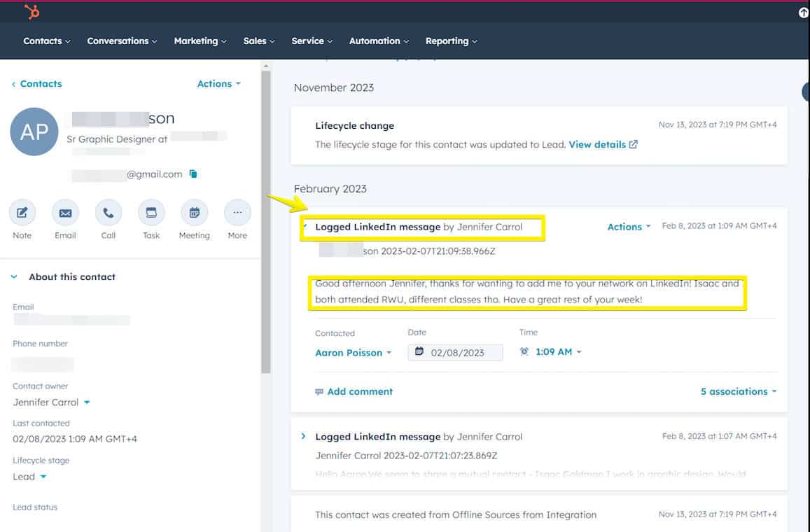The image size is (810, 532).
Task: Open the 5 associations list
Action: click(x=738, y=391)
